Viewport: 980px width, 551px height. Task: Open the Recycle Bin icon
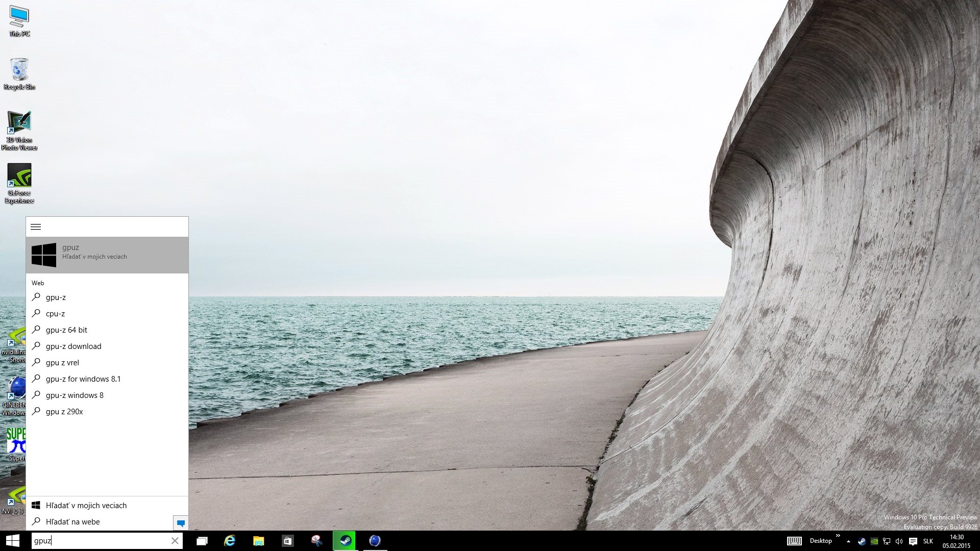click(x=19, y=74)
